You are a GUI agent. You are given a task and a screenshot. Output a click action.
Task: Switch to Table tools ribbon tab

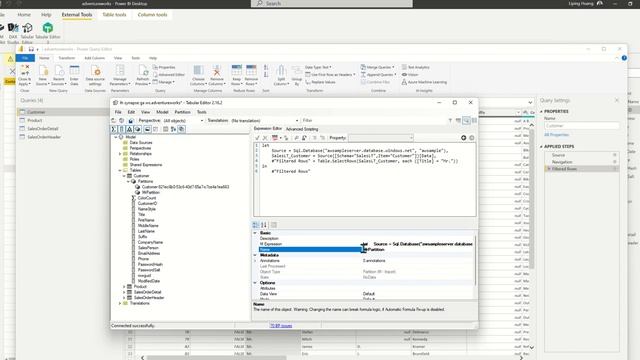point(114,15)
